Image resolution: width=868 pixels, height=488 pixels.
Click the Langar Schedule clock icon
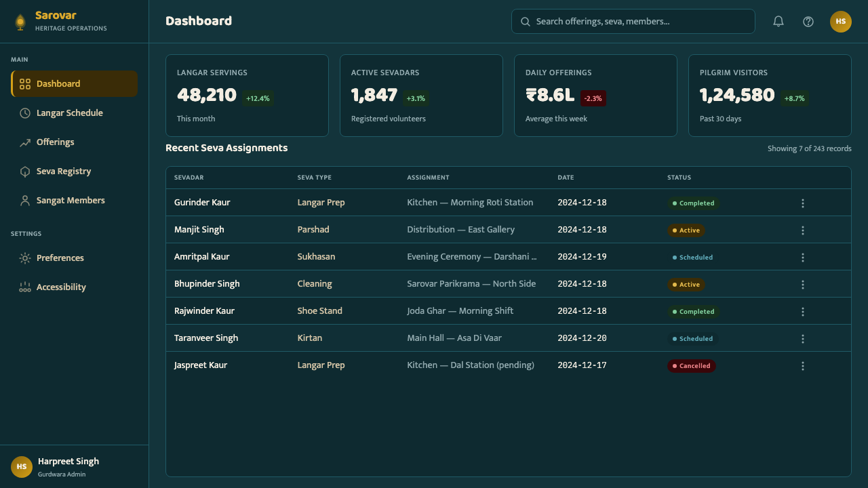[x=25, y=113]
